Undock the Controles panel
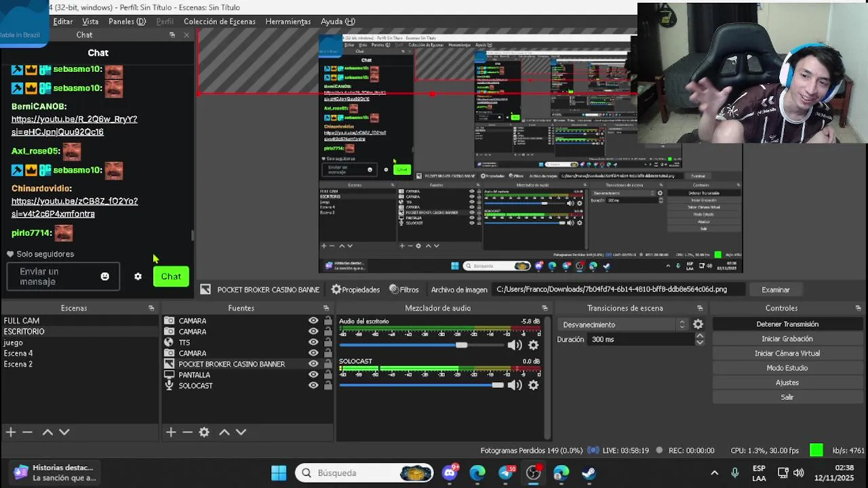Viewport: 868px width, 488px height. coord(858,308)
